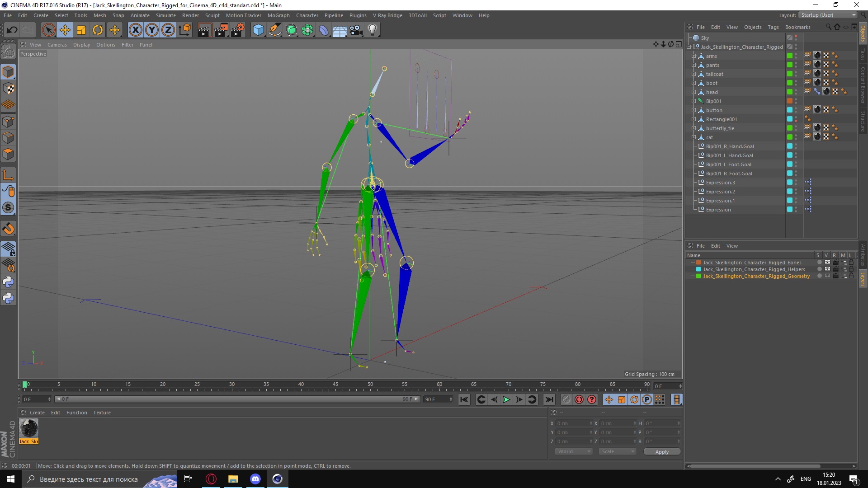Click the X position coordinate field

coord(574,423)
